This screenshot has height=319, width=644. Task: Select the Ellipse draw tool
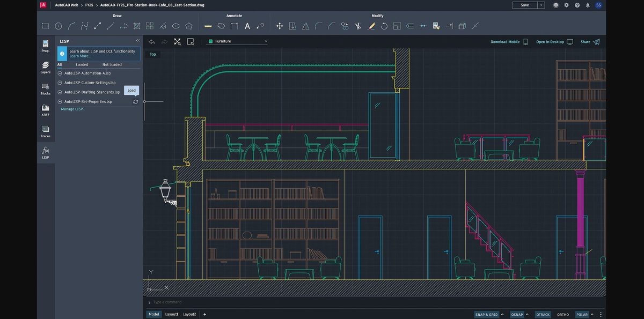176,26
